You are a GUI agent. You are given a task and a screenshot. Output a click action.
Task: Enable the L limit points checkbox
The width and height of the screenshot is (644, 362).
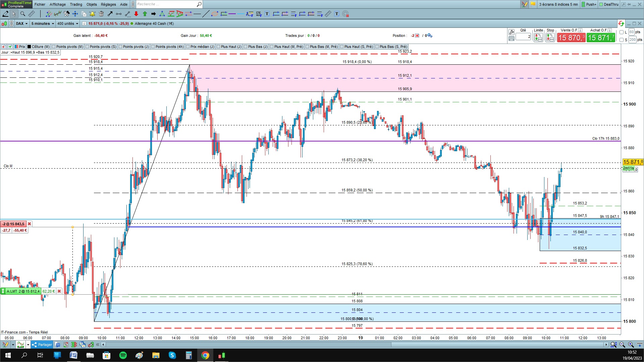pyautogui.click(x=622, y=32)
